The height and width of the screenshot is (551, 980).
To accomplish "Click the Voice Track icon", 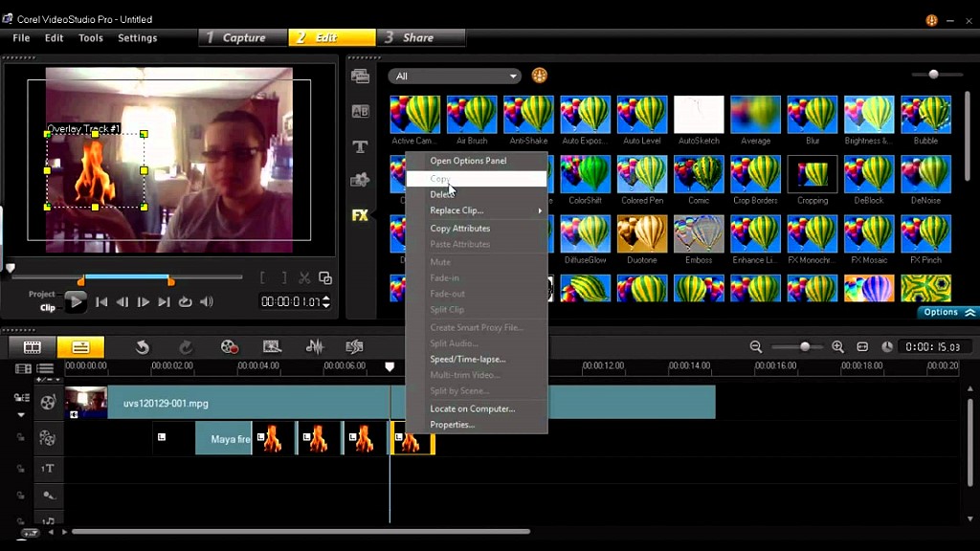I will click(48, 496).
